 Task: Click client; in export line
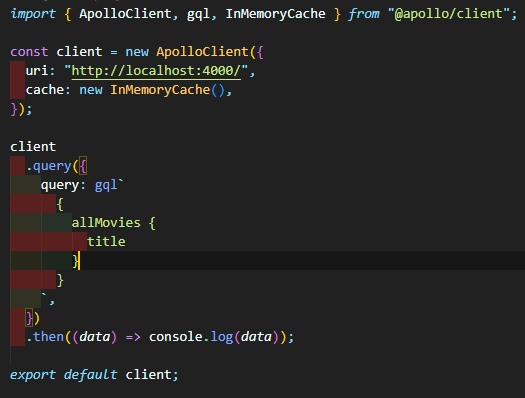coord(152,375)
